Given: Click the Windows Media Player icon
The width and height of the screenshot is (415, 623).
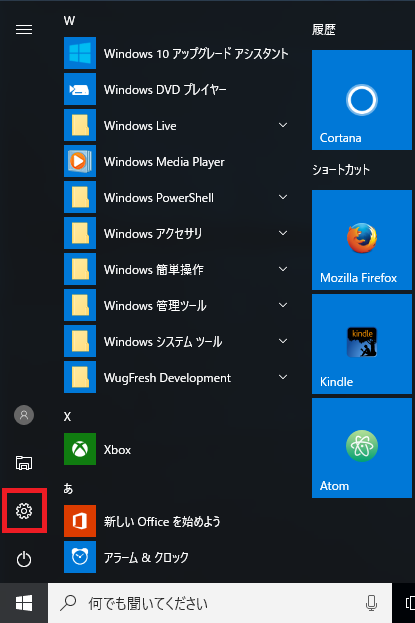Looking at the screenshot, I should tap(80, 161).
